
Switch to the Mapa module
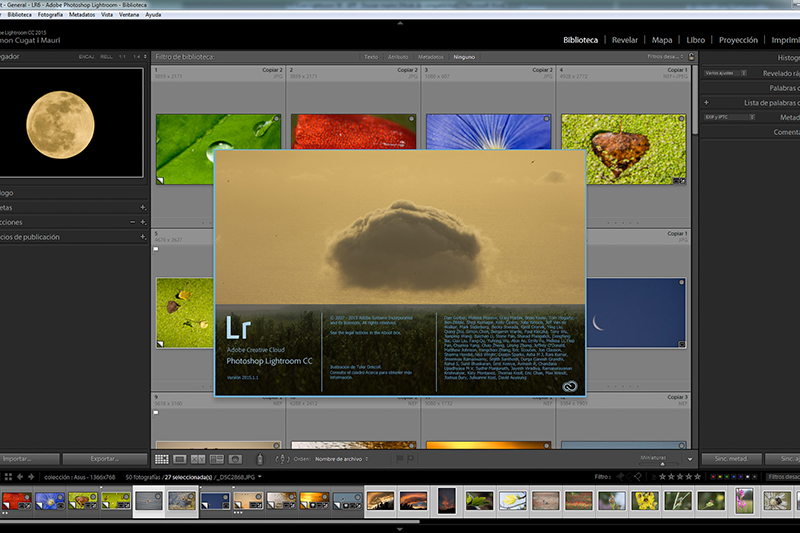(662, 40)
